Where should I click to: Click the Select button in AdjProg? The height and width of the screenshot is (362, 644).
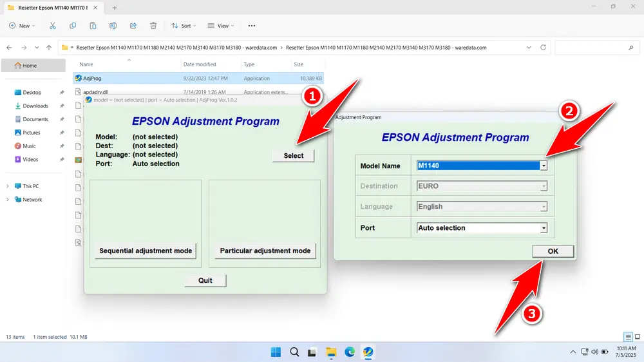click(x=293, y=156)
